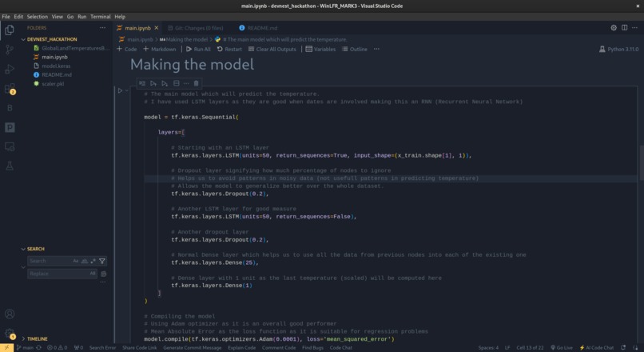This screenshot has width=644, height=352.
Task: Click the remote window indicator in status bar
Action: 6,347
